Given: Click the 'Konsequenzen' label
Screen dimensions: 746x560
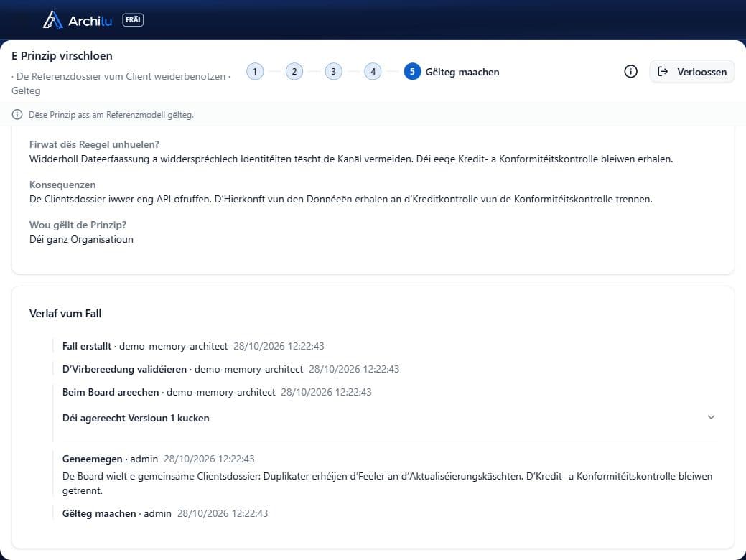Looking at the screenshot, I should coord(62,185).
